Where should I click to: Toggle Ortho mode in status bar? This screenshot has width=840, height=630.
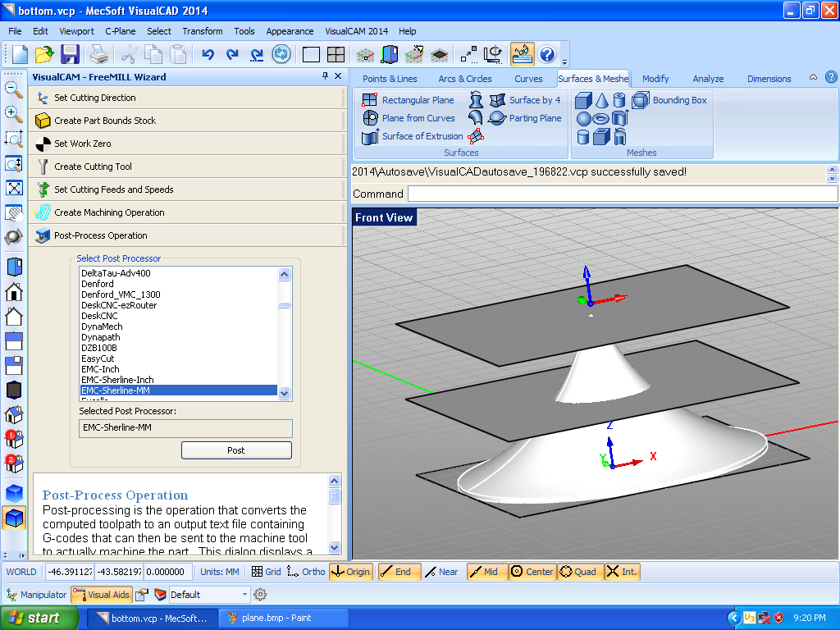coord(306,572)
